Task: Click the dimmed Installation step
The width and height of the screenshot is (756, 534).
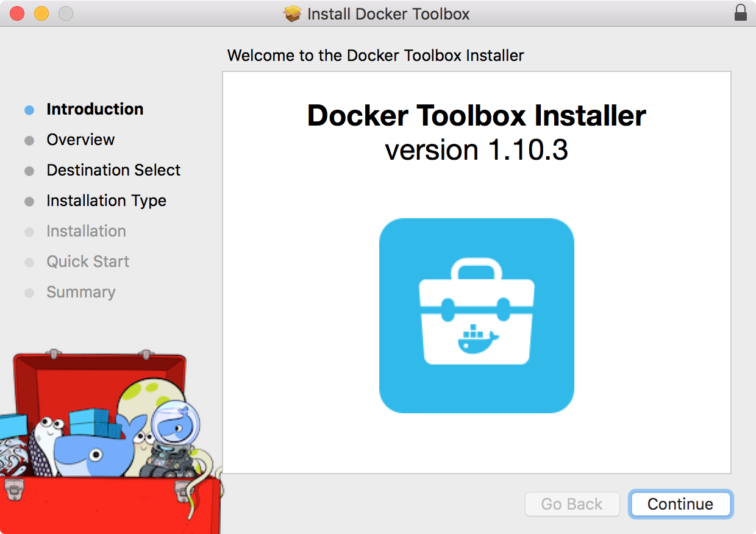Action: [86, 231]
